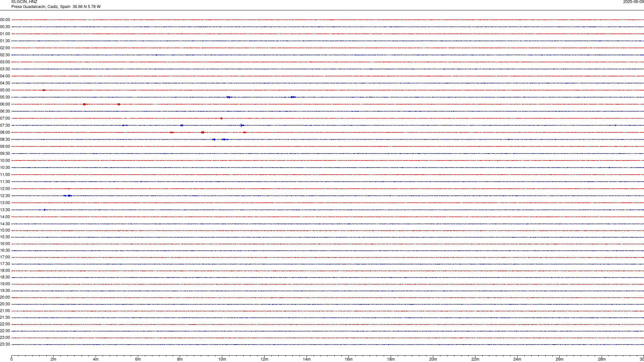This screenshot has width=644, height=362.
Task: Click the 22m tick label on the time axis
Action: tap(475, 359)
